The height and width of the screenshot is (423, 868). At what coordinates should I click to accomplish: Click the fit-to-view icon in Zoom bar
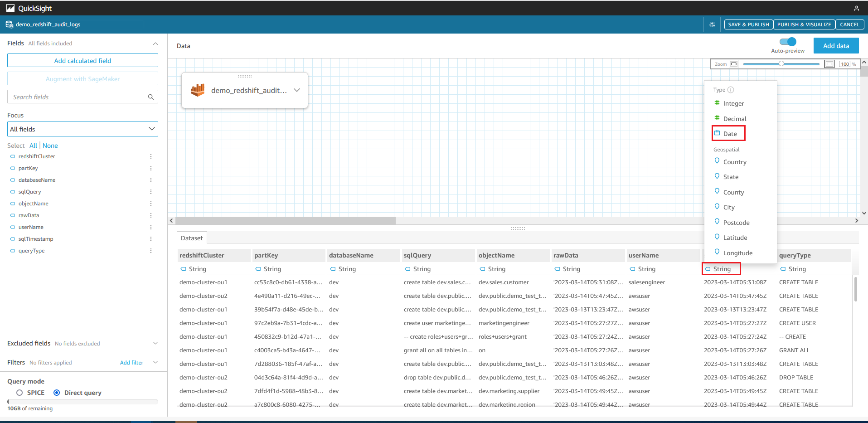coord(829,64)
